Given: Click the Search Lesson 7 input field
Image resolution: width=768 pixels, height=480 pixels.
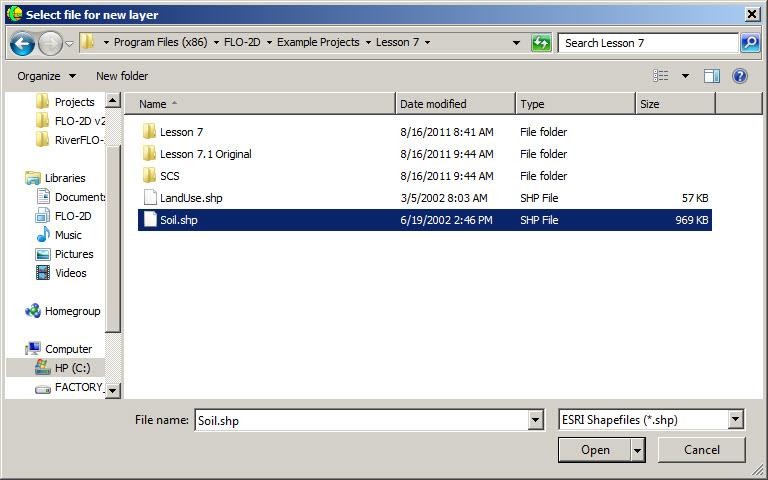Looking at the screenshot, I should pyautogui.click(x=648, y=43).
